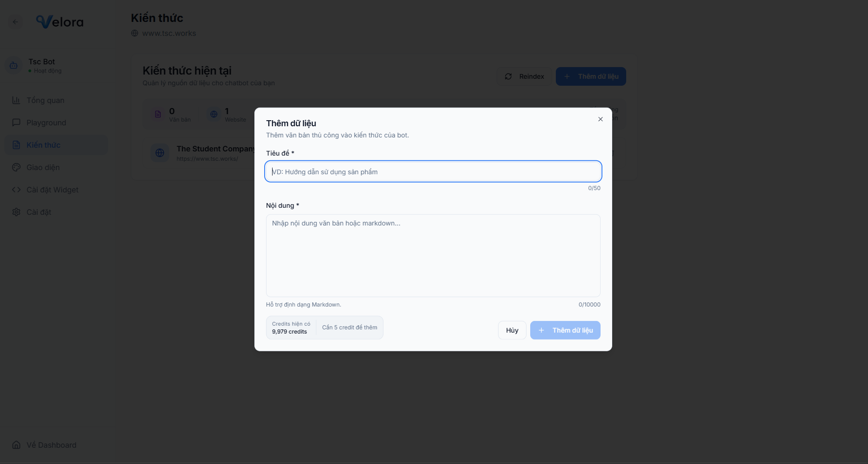The image size is (868, 464).
Task: Go to Playground in the sidebar
Action: pyautogui.click(x=46, y=123)
